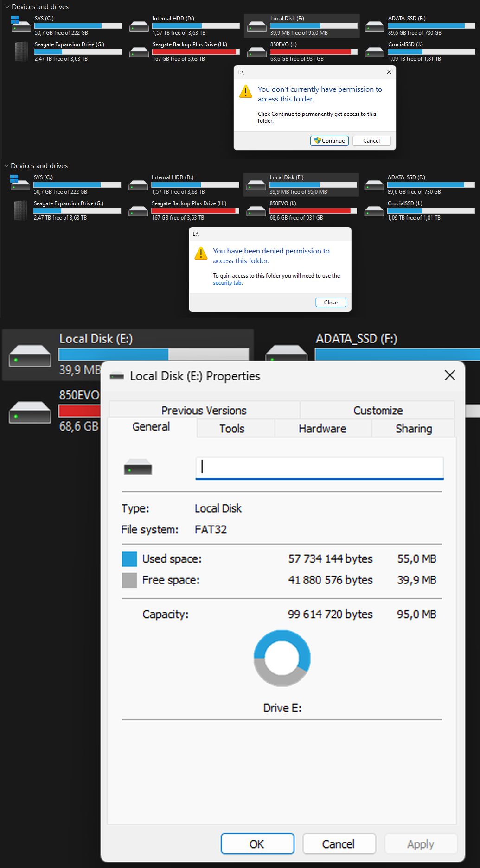Click '99 614 720 bytes' capacity value
Viewport: 480px width, 868px height.
click(330, 614)
